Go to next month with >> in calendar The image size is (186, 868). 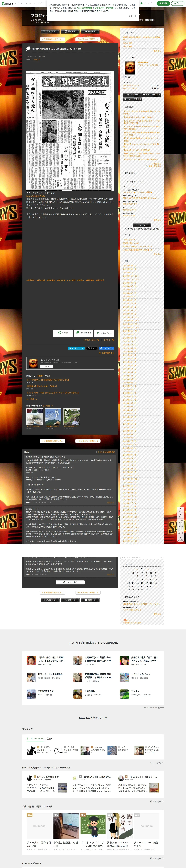click(x=148, y=569)
